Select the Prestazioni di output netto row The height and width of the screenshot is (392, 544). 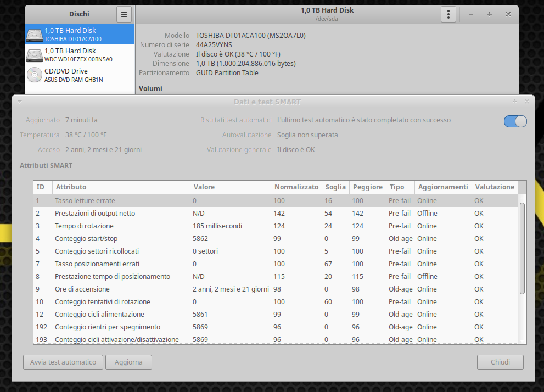[276, 214]
